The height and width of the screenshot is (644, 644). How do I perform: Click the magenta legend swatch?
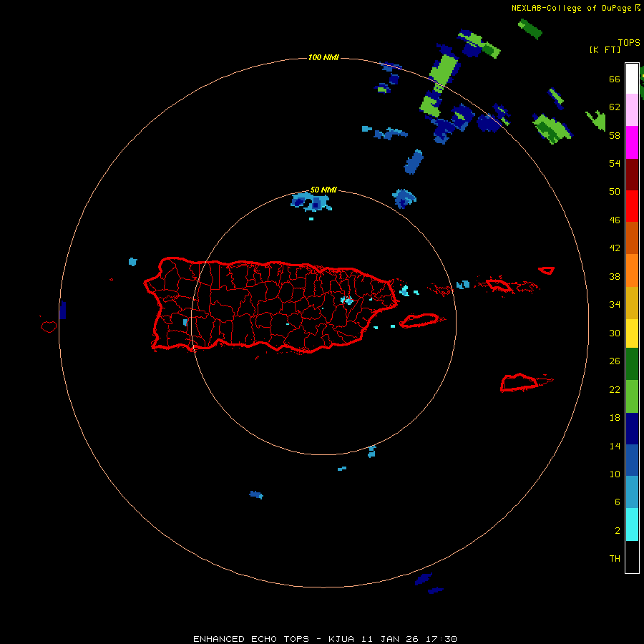pyautogui.click(x=632, y=142)
